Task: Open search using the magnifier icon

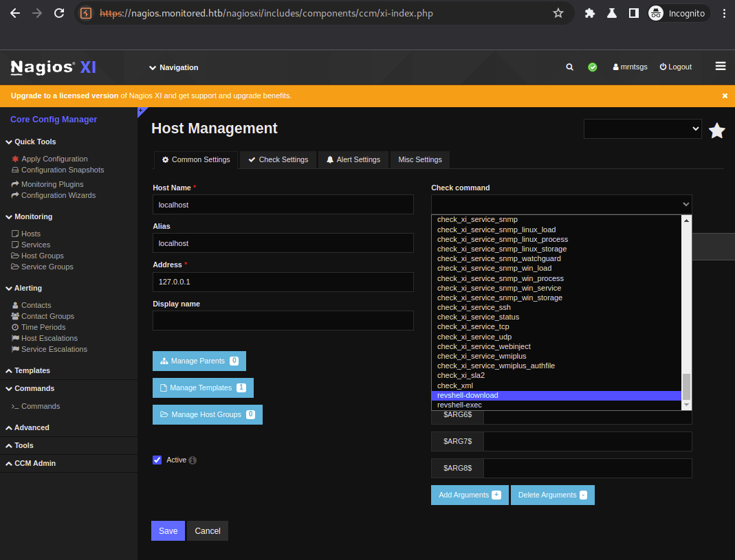Action: tap(569, 67)
